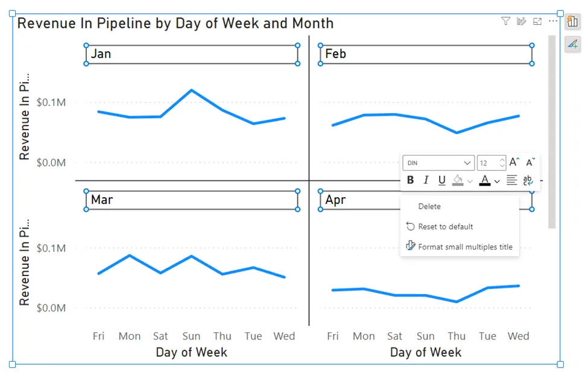Expand the font color dropdown arrow

click(x=497, y=181)
